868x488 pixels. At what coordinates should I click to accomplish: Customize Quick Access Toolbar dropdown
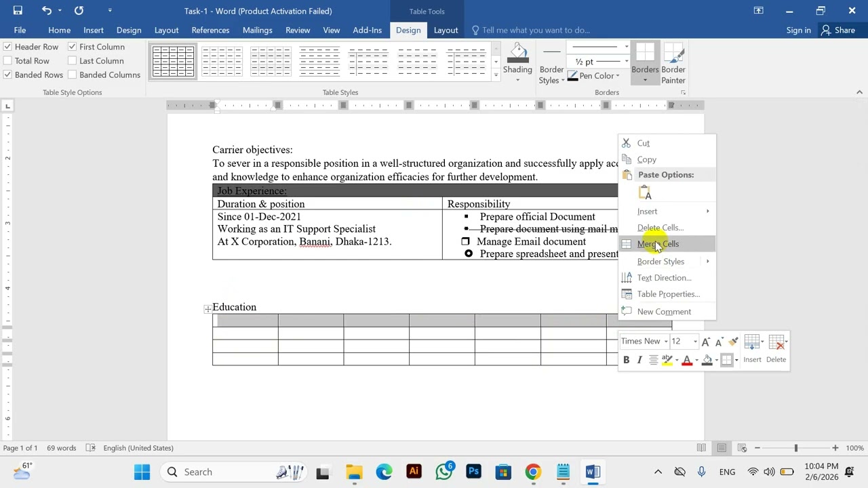(110, 11)
